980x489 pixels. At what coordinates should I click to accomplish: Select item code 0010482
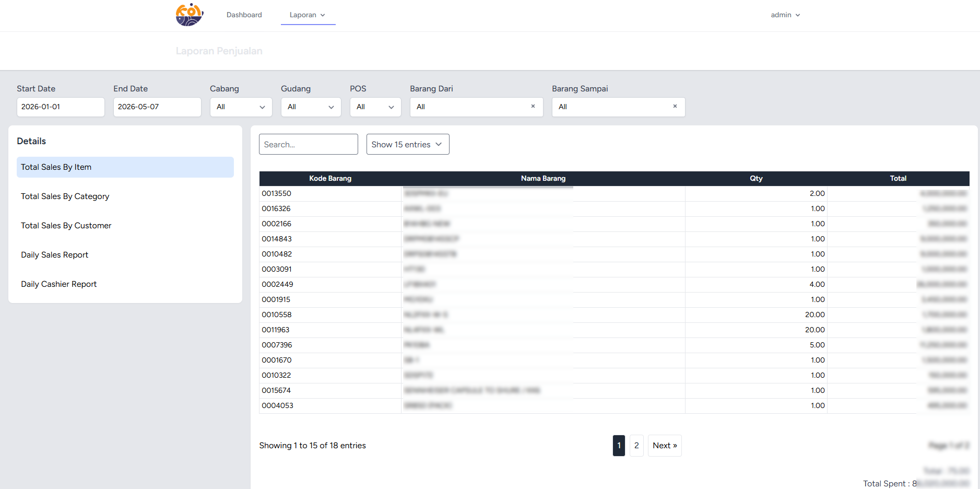tap(277, 254)
